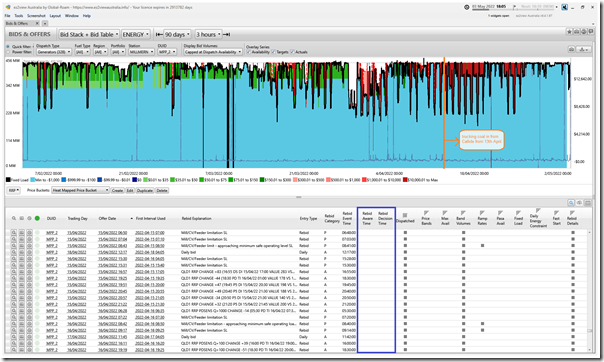Open the 3 hours forecast dropdown
This screenshot has width=604, height=362.
click(208, 34)
